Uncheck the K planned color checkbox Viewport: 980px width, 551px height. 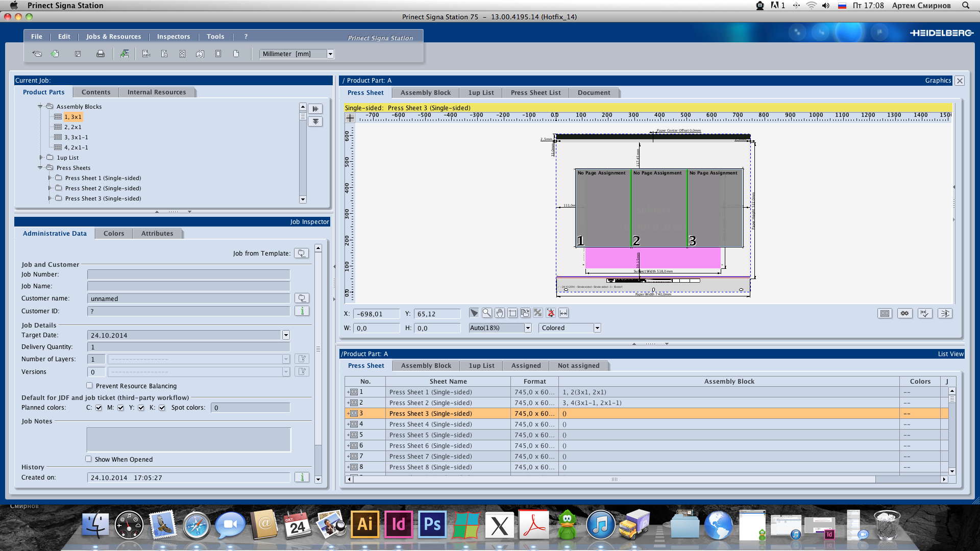pos(162,408)
